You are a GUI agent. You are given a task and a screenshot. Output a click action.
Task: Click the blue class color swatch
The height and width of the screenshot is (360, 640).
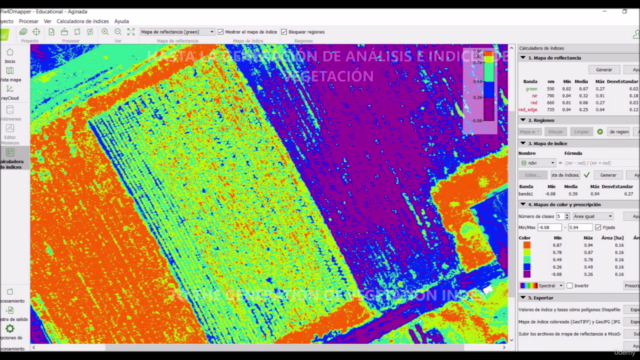point(527,267)
